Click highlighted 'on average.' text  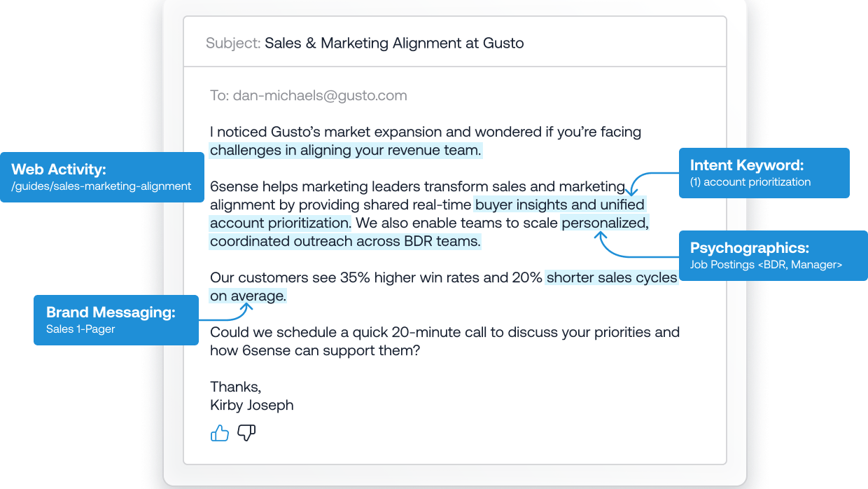[248, 296]
